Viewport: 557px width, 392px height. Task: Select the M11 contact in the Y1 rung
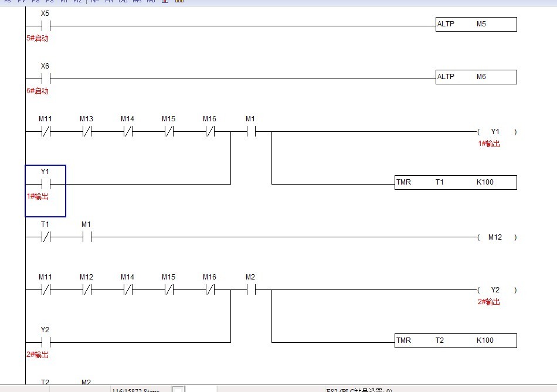[x=45, y=132]
